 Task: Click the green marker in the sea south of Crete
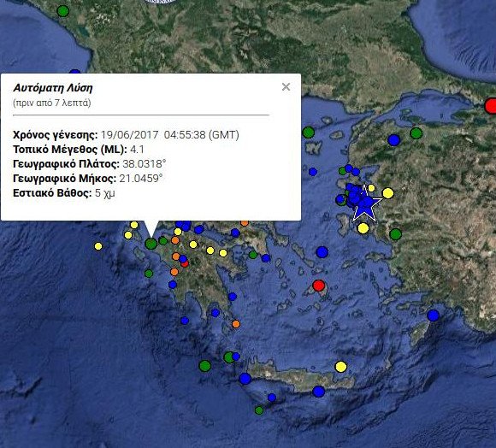click(x=259, y=410)
